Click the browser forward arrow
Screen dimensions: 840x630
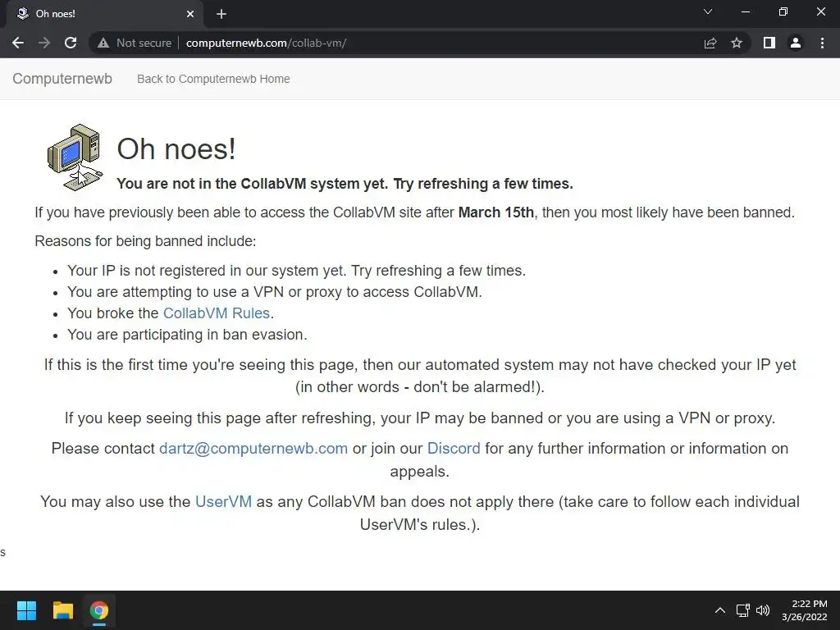pos(44,43)
